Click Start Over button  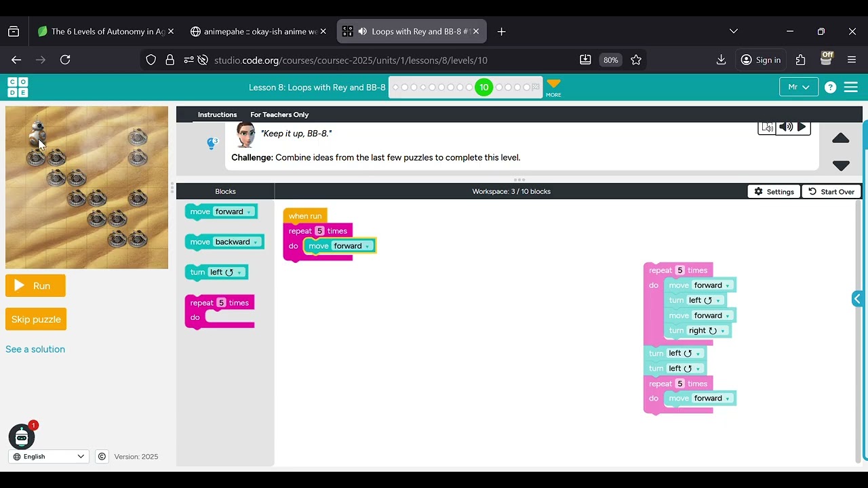click(x=831, y=192)
